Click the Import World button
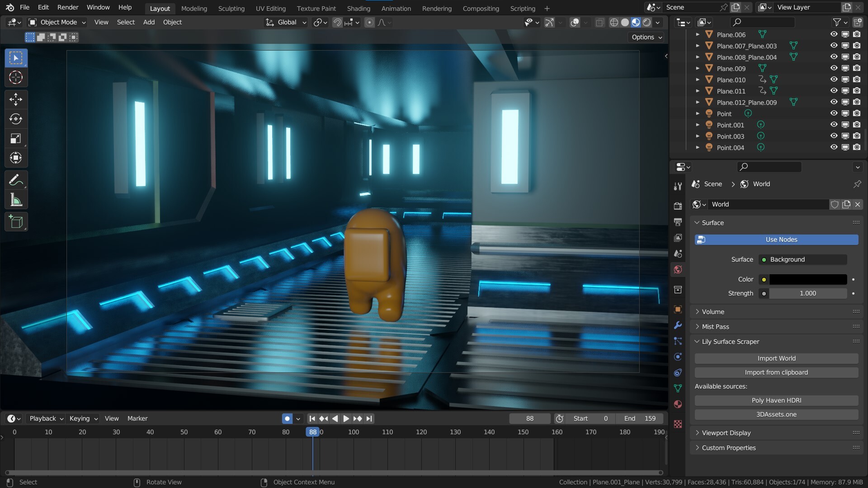This screenshot has height=488, width=868. point(776,358)
